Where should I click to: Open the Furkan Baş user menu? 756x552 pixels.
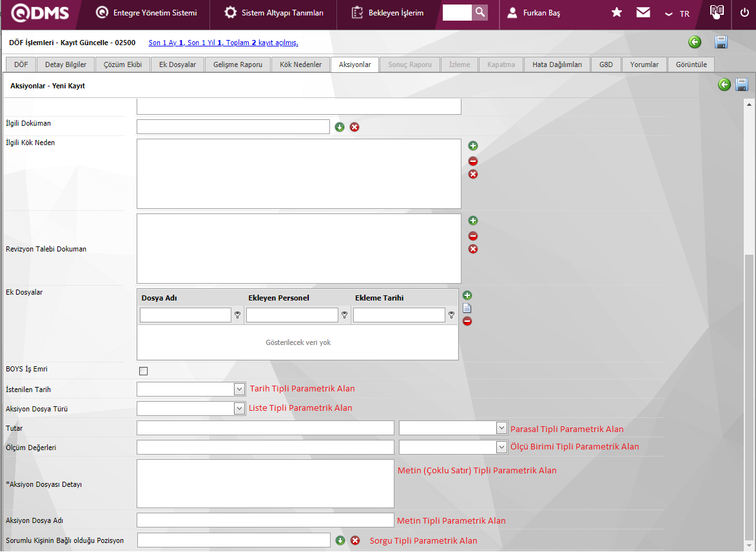pos(534,13)
